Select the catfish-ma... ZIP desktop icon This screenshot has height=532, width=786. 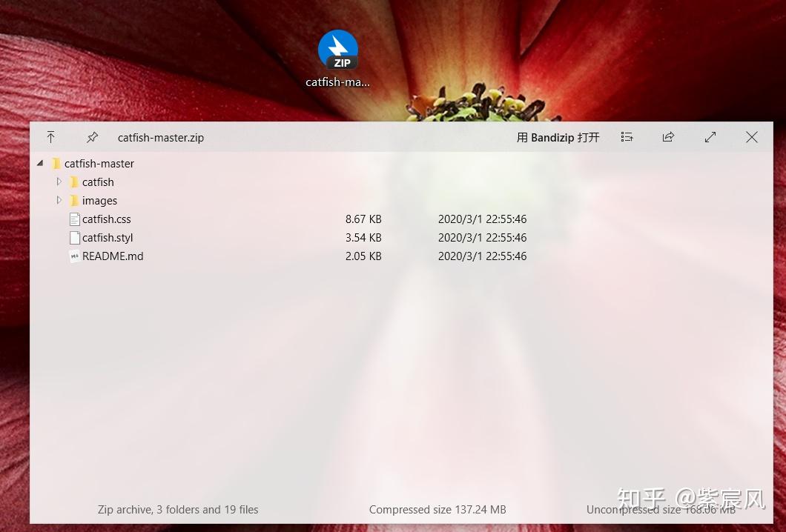click(338, 59)
